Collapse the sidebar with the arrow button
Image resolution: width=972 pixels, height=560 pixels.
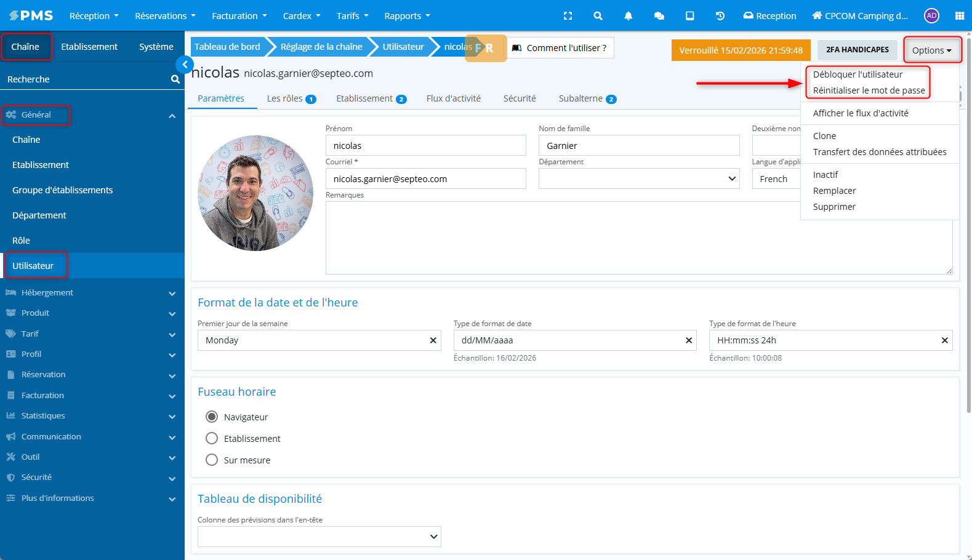click(x=185, y=65)
